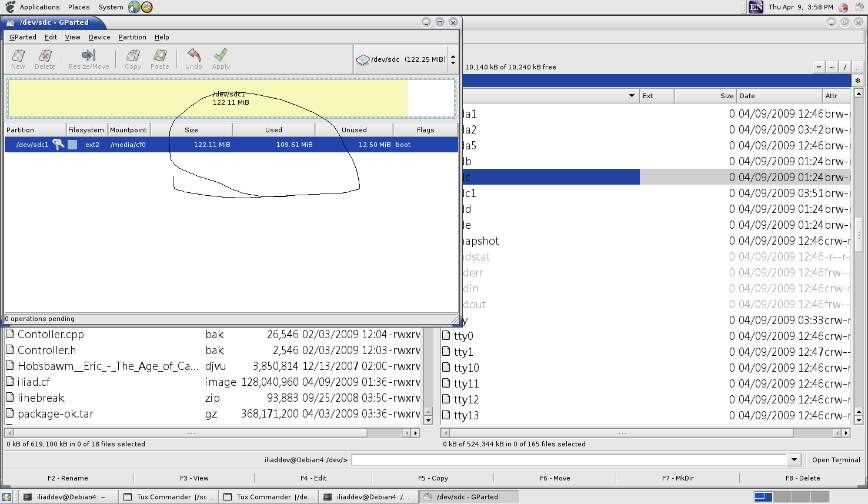Open the System menu in top panel

pos(111,7)
